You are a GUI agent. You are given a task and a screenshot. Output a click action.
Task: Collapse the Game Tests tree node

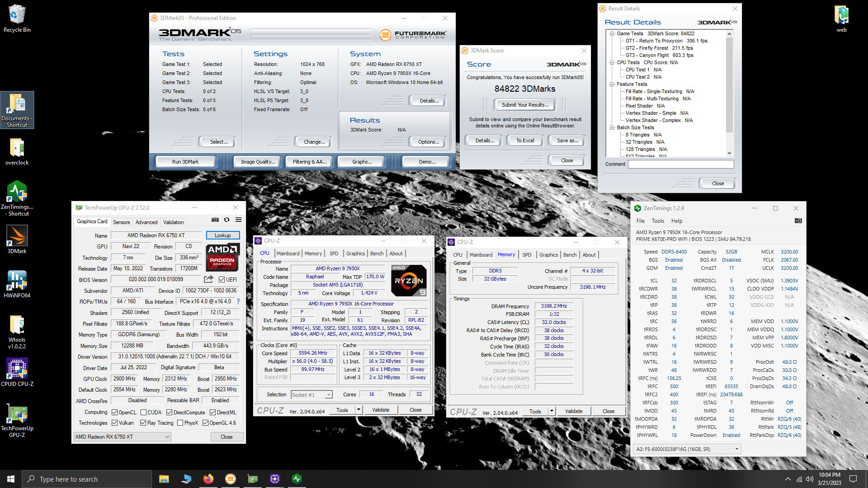point(612,33)
